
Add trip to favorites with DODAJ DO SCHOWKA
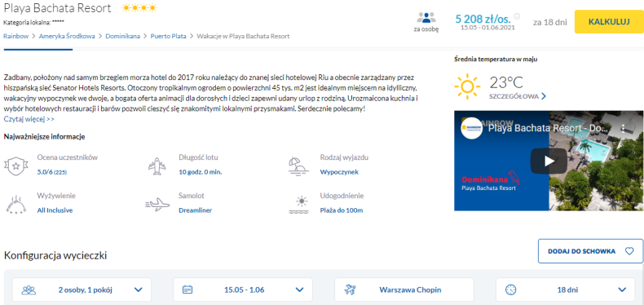(591, 251)
